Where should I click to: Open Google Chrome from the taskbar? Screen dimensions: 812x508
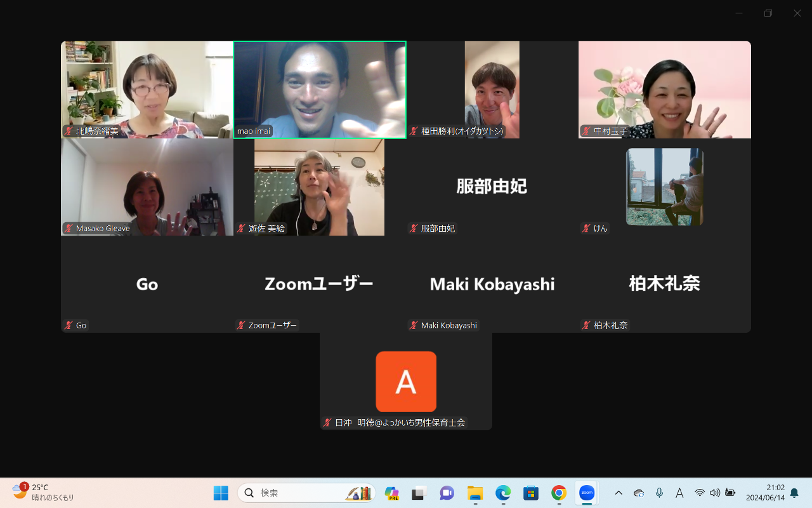coord(559,493)
